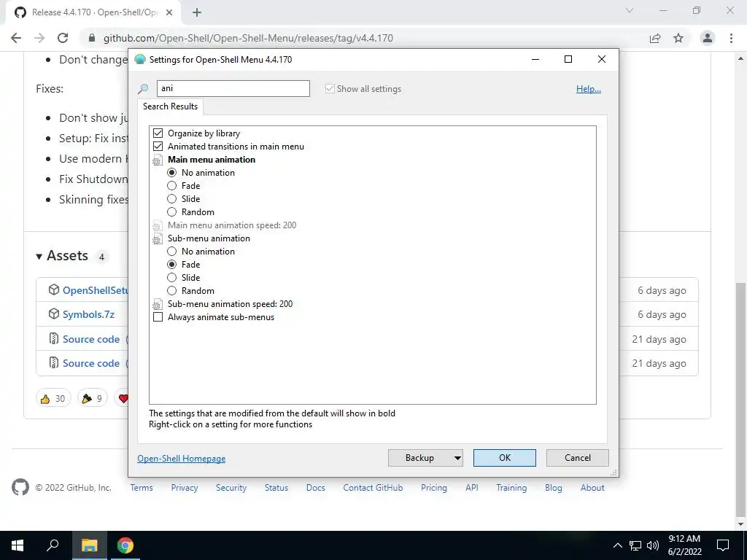Click the Cancel button
Image resolution: width=747 pixels, height=560 pixels.
pyautogui.click(x=578, y=458)
